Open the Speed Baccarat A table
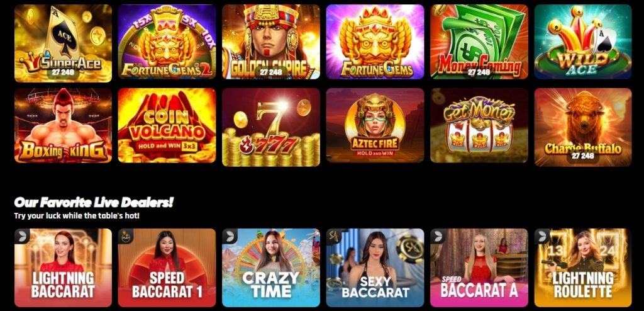Viewport: 644px width, 311px height. pyautogui.click(x=479, y=268)
